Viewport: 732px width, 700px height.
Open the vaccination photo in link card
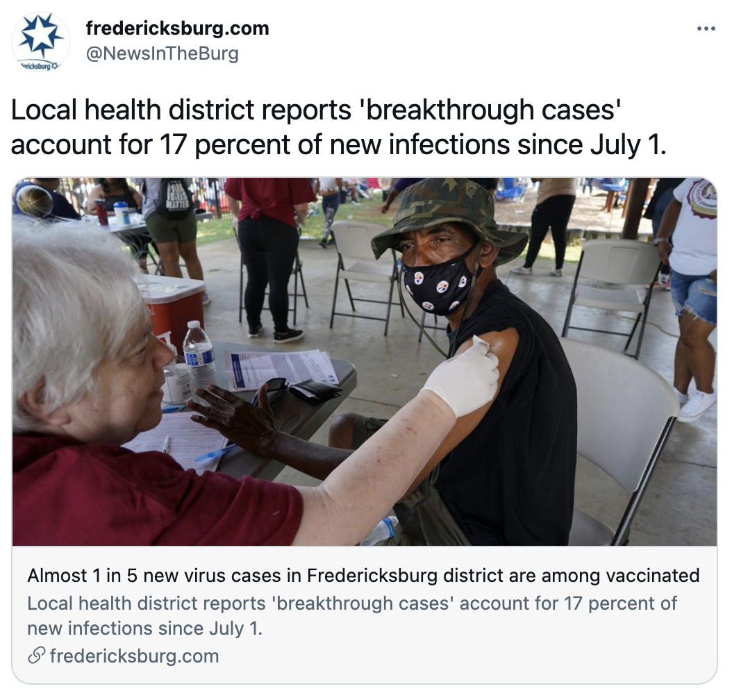(365, 362)
